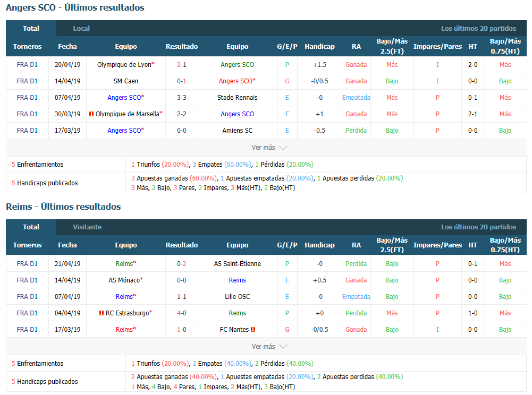Click the +1.5 handicap value
The width and height of the screenshot is (532, 395).
[319, 64]
